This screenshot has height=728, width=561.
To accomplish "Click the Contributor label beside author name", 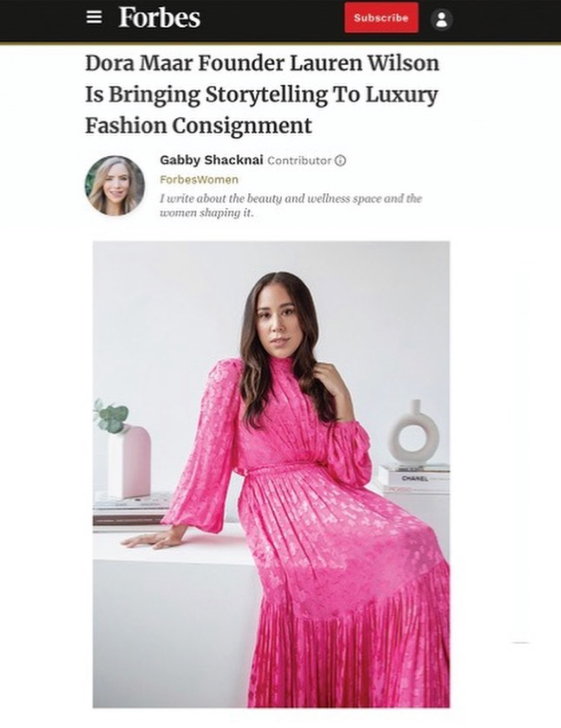I will 299,161.
